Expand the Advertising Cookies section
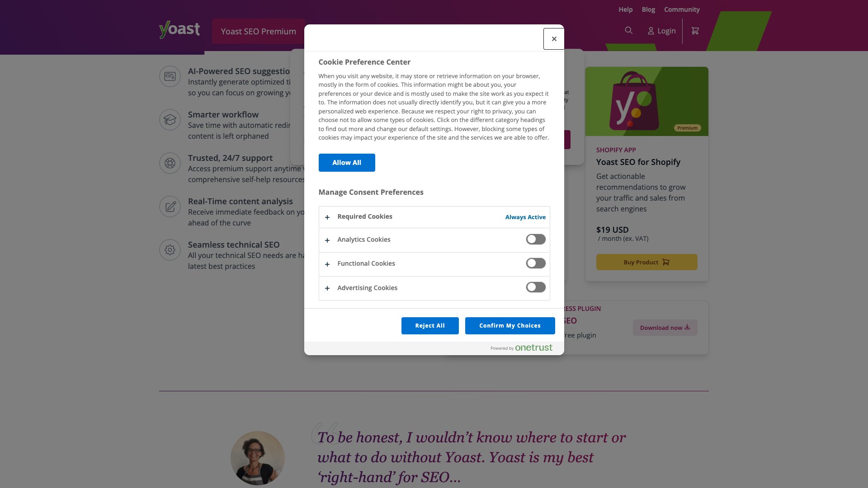Image resolution: width=868 pixels, height=488 pixels. pos(327,288)
